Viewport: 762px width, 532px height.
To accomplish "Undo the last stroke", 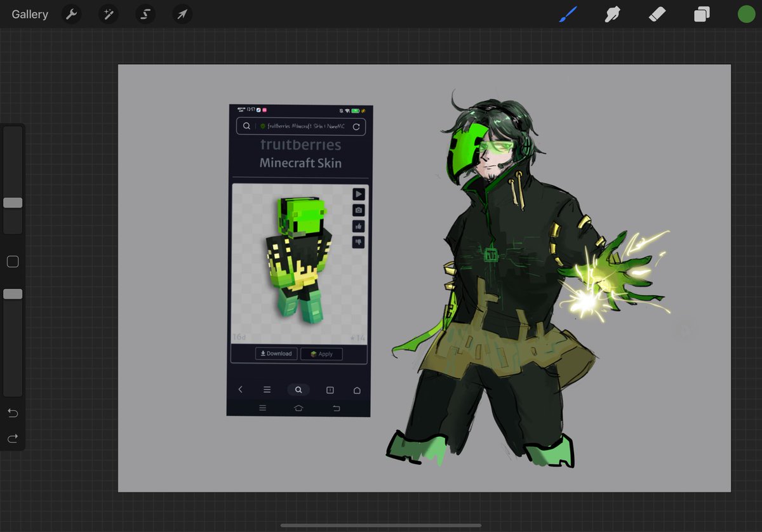I will (13, 413).
